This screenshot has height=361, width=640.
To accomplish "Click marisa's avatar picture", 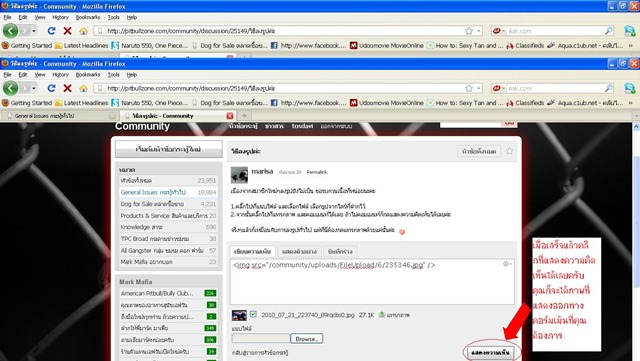I will pos(239,175).
